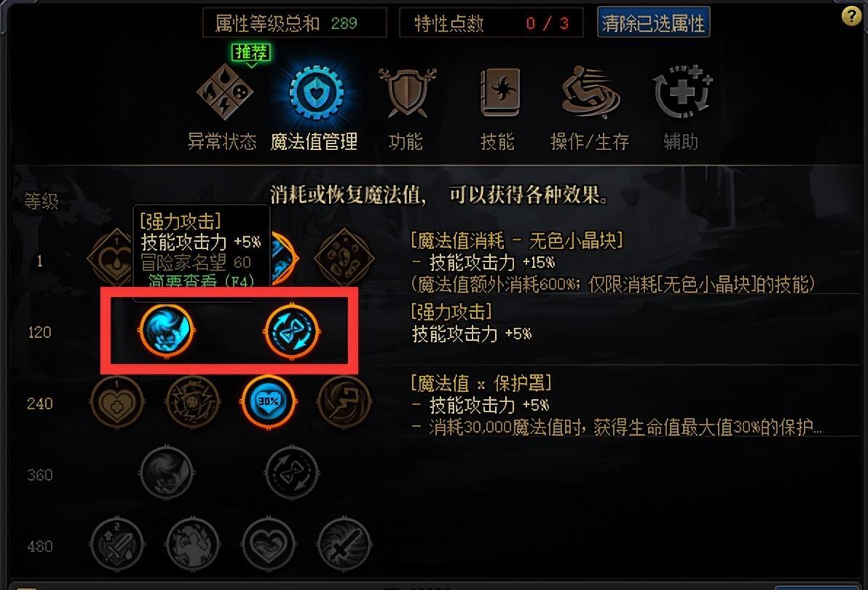Click the 清除已选属性 button
This screenshot has width=868, height=590.
coord(653,23)
